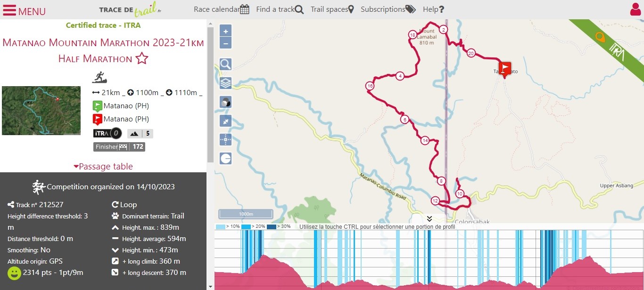644x290 pixels.
Task: Click kilometer marker 14 on map
Action: tap(425, 140)
